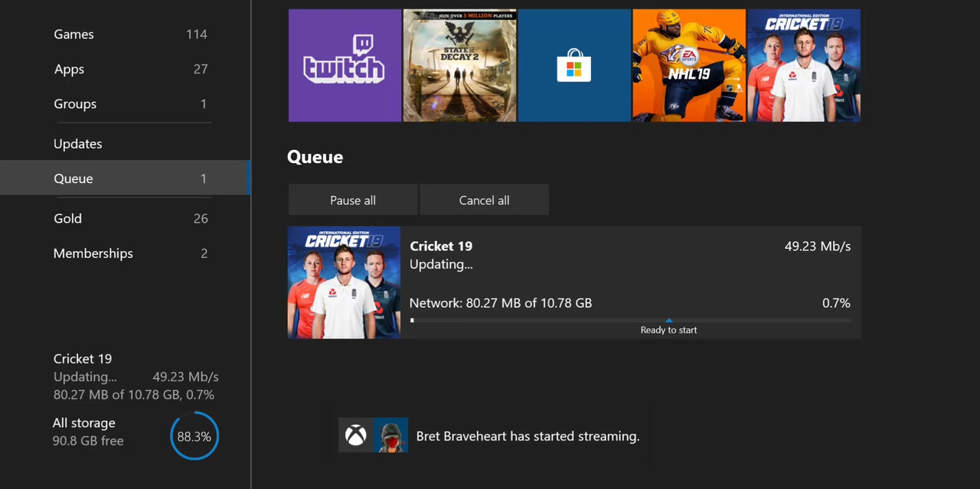Viewport: 980px width, 489px height.
Task: Click the Cricket 19 download progress bar
Action: [x=630, y=321]
